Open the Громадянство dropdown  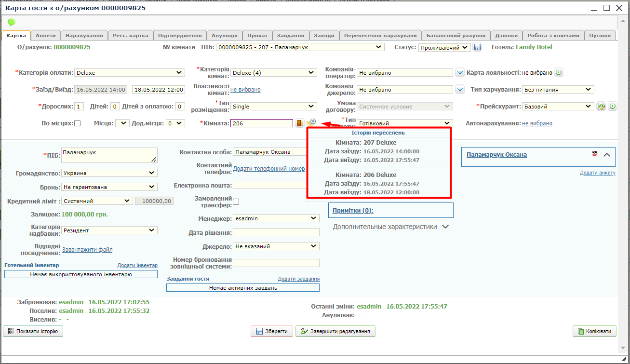click(x=109, y=173)
